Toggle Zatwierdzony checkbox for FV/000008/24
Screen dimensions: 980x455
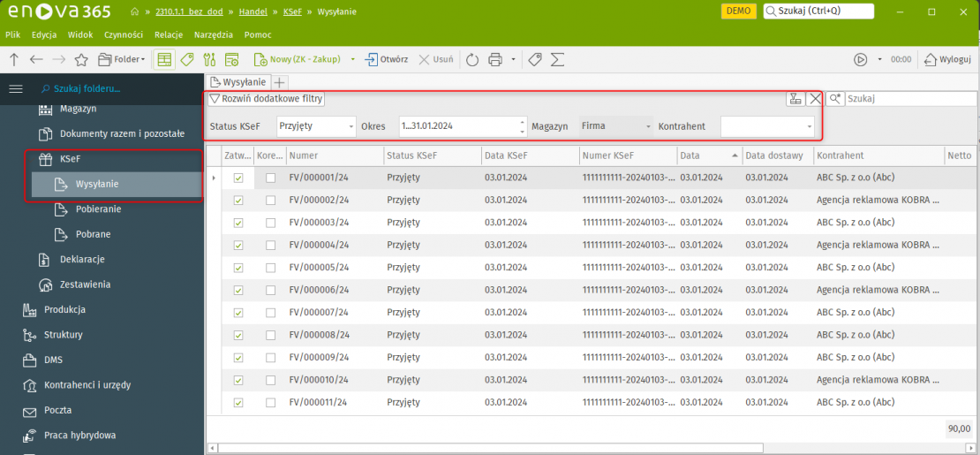click(238, 335)
